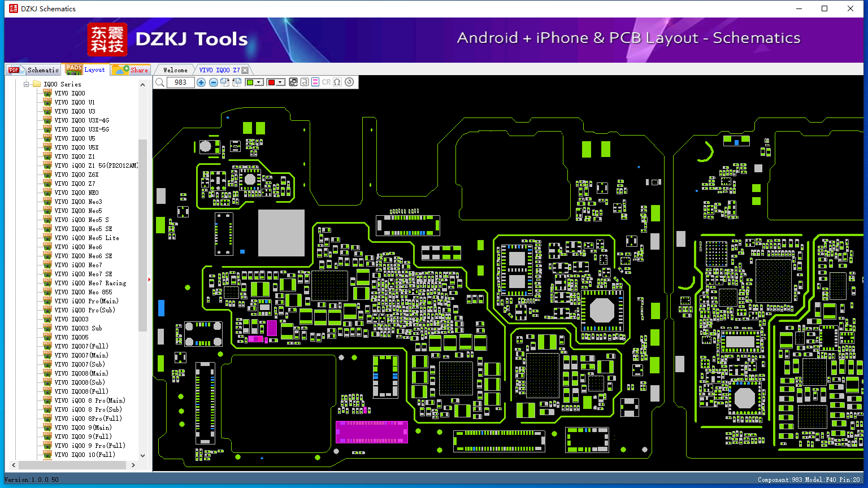
Task: Click the rotate-clockwise pages icon
Action: tap(225, 82)
